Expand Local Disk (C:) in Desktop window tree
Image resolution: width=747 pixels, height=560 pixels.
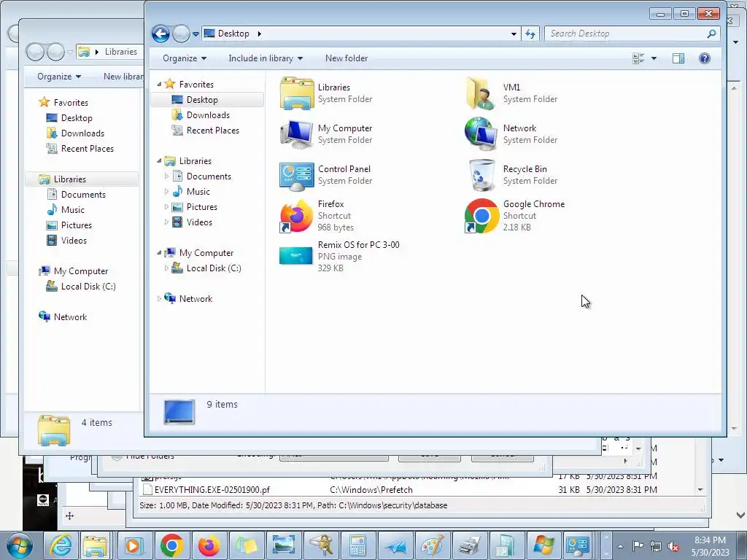[166, 268]
